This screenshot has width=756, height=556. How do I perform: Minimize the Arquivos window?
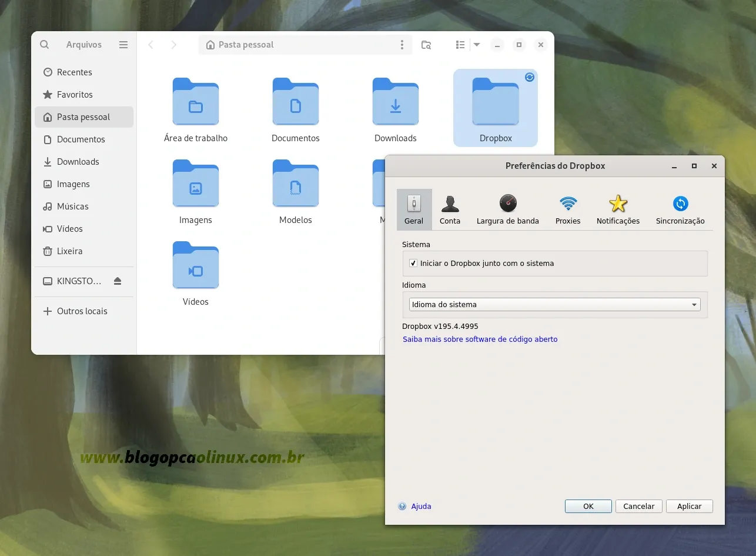(497, 45)
